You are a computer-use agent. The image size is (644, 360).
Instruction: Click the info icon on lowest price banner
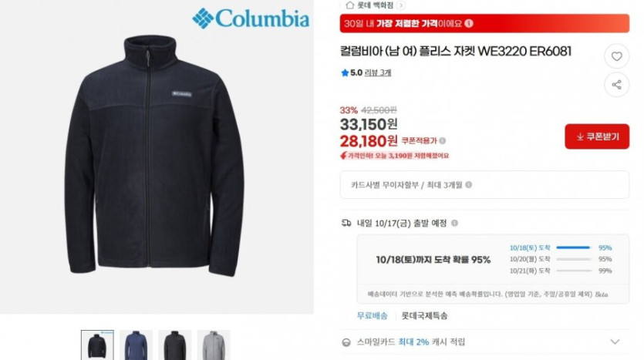[469, 23]
